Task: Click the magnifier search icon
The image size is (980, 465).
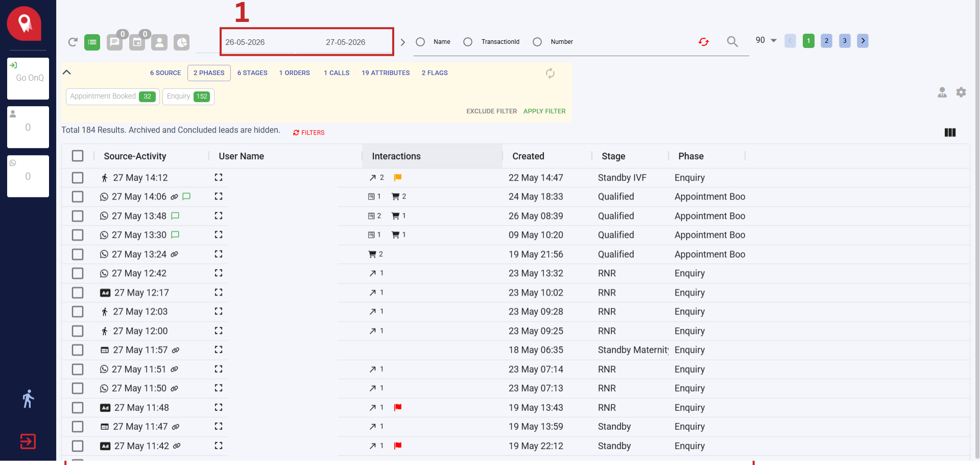Action: 732,42
